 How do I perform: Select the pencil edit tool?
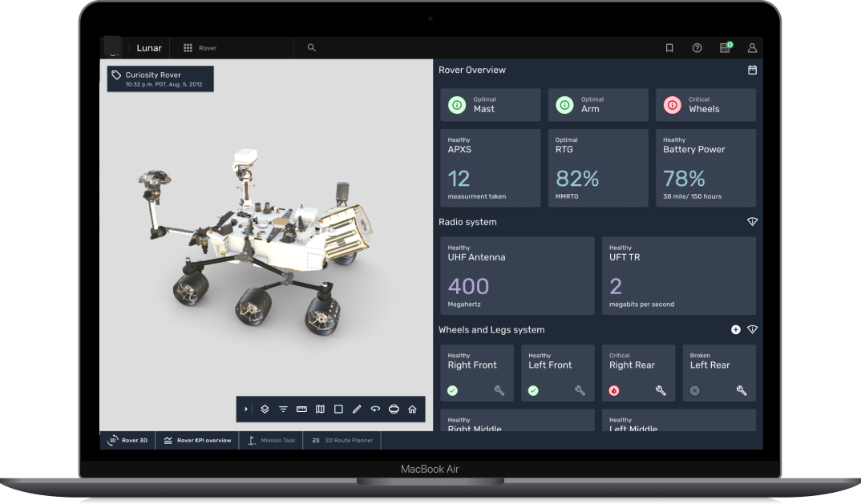click(357, 409)
